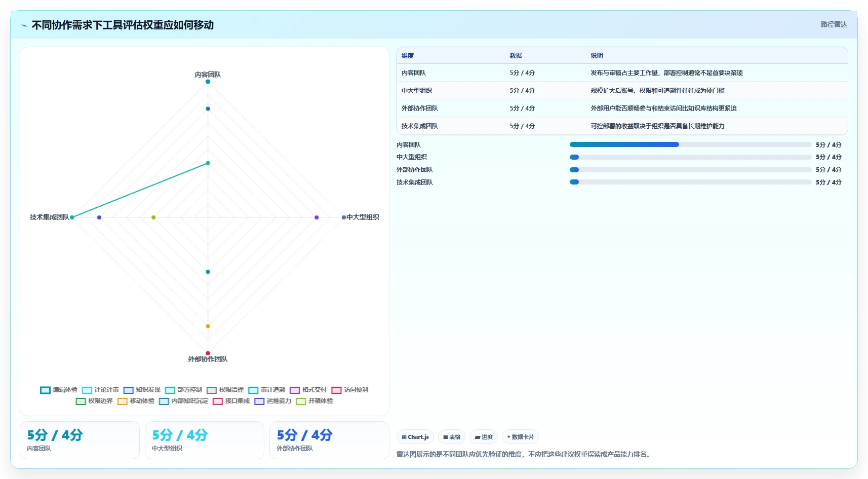Click the description starting 外部用户能否顺畅参与
The image size is (868, 479).
point(663,108)
